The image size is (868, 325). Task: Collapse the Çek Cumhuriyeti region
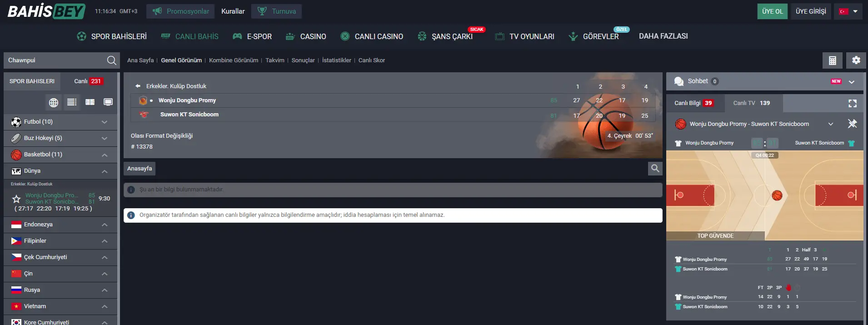(60, 257)
